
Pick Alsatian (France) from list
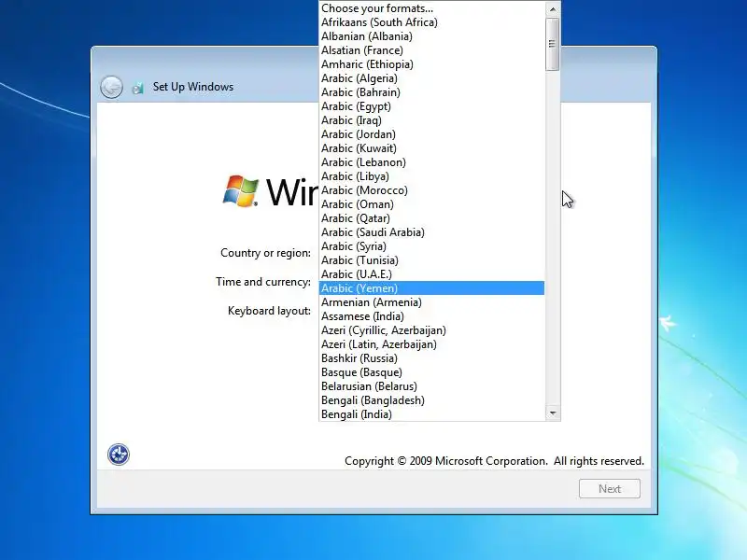431,50
